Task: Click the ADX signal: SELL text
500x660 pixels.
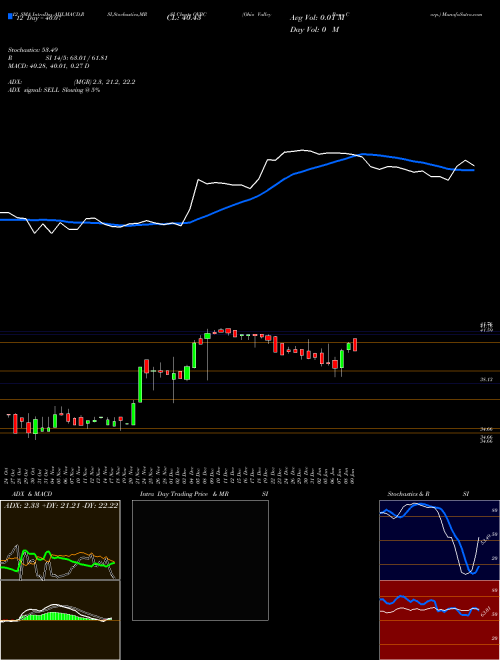Action: 34,90
